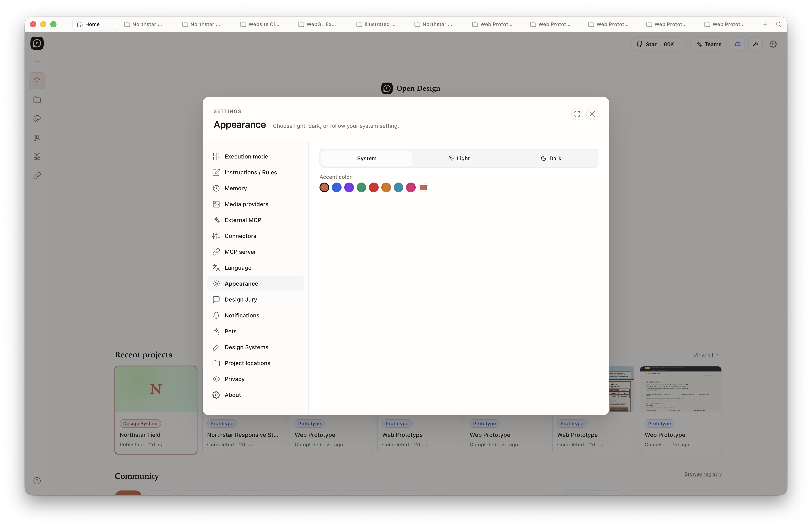Click the search icon in tab bar

tap(778, 24)
